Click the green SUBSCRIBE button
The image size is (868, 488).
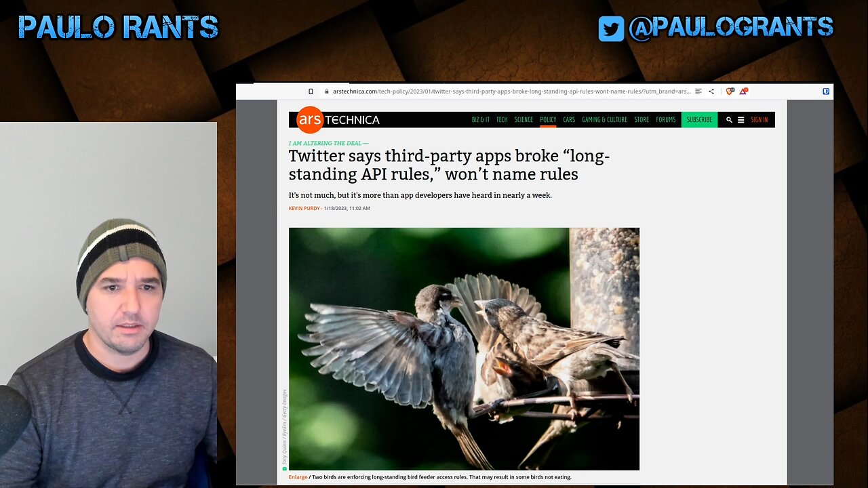pyautogui.click(x=699, y=120)
